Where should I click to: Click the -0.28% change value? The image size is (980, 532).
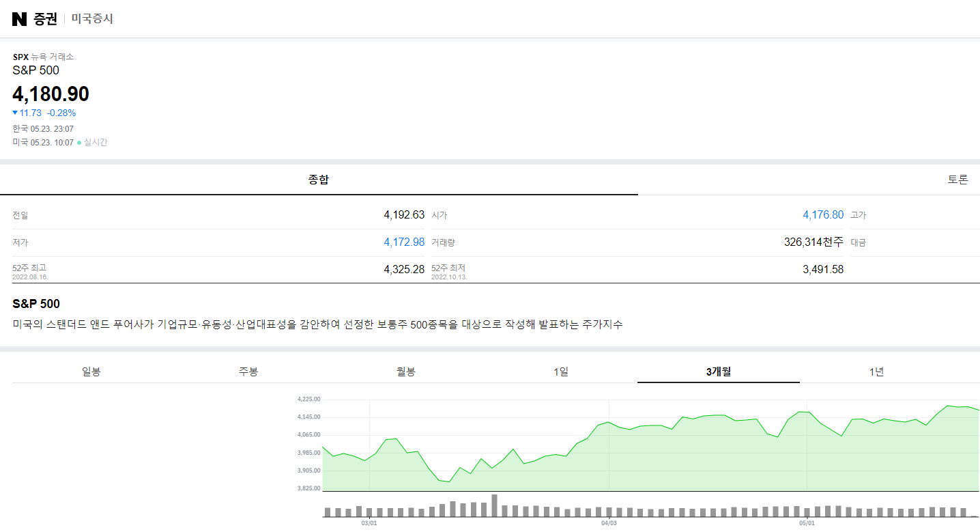tap(61, 113)
